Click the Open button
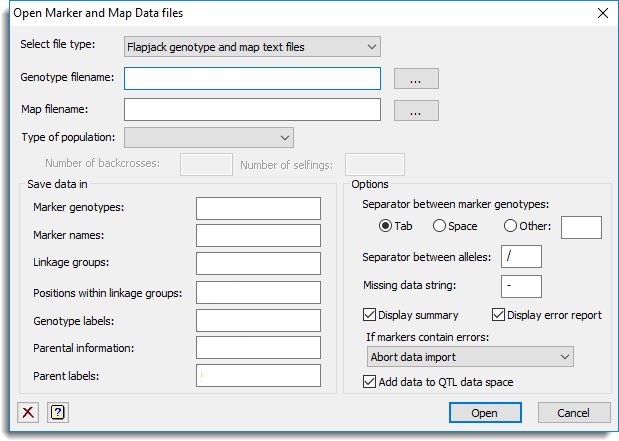 click(x=485, y=413)
